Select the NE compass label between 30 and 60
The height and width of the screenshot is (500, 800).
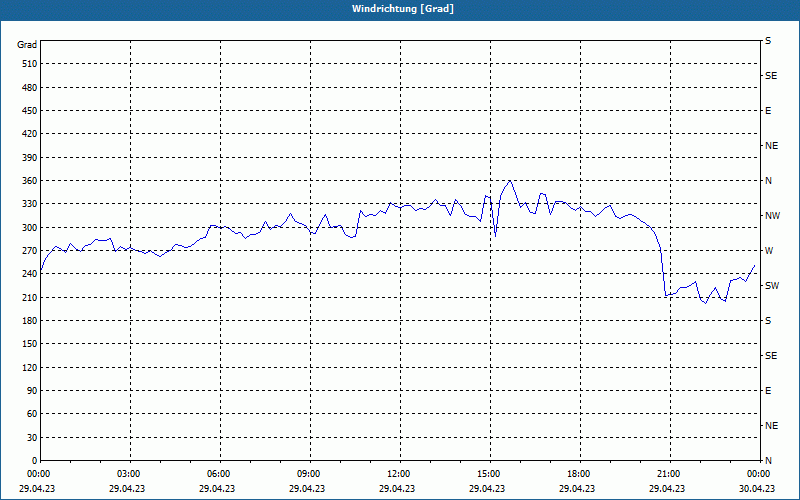tap(771, 426)
